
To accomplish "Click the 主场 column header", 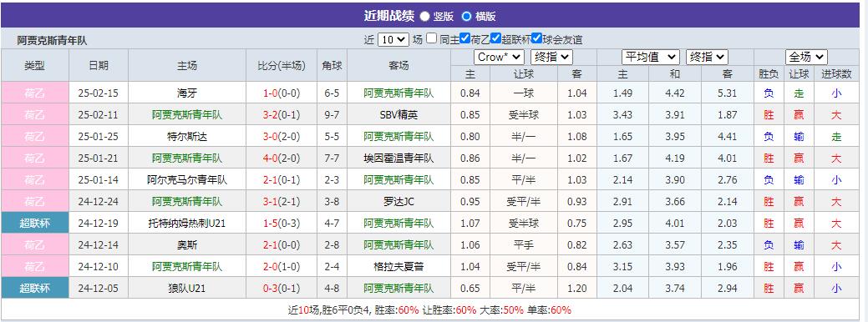I will tap(187, 65).
